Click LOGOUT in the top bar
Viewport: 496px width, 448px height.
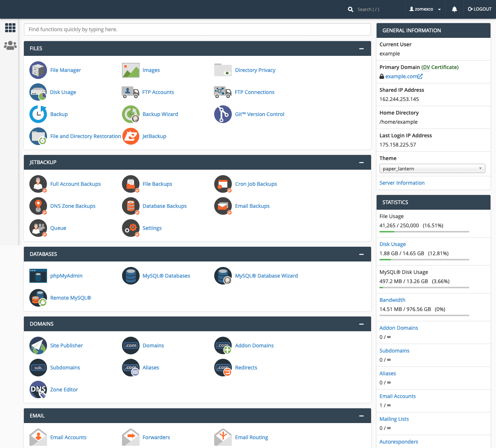tap(479, 9)
